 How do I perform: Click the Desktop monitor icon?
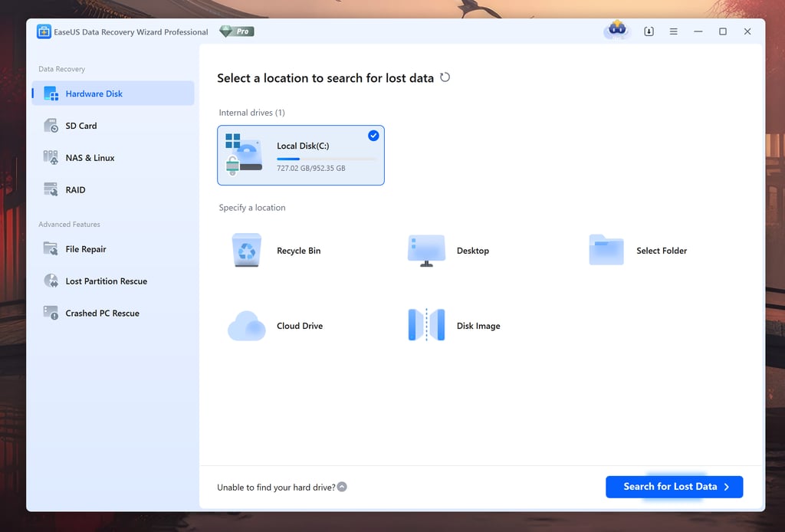coord(426,250)
